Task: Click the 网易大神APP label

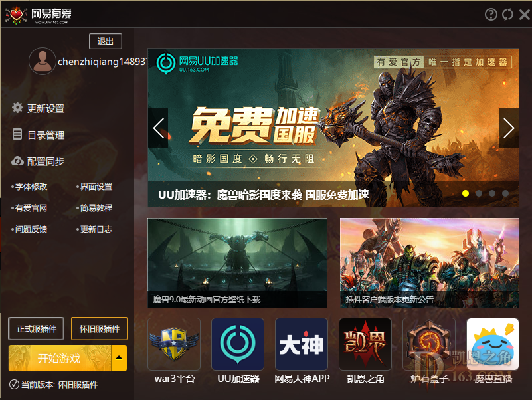Action: pyautogui.click(x=302, y=379)
